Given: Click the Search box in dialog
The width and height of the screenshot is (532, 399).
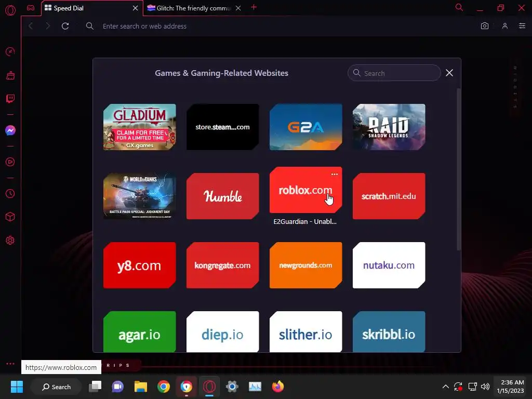Looking at the screenshot, I should (394, 73).
